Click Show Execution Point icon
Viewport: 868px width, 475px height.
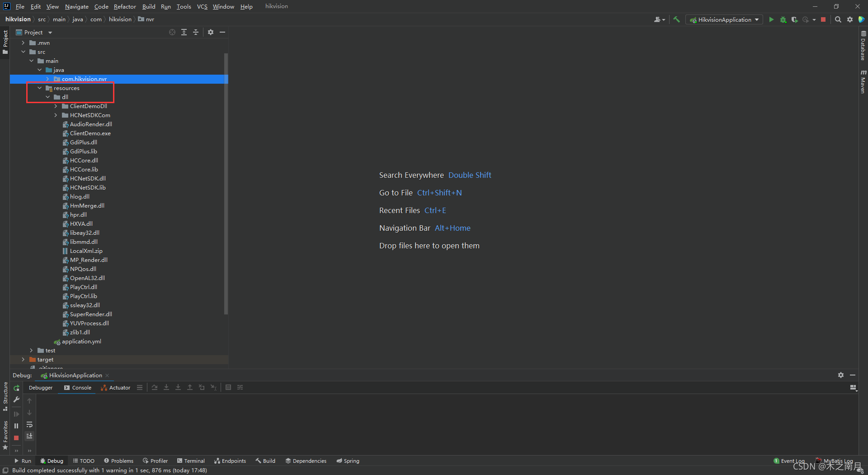coord(140,387)
